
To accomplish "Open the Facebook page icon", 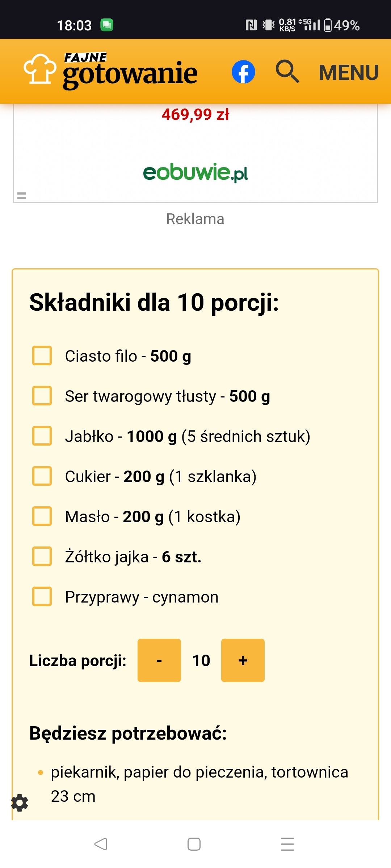I will click(243, 72).
